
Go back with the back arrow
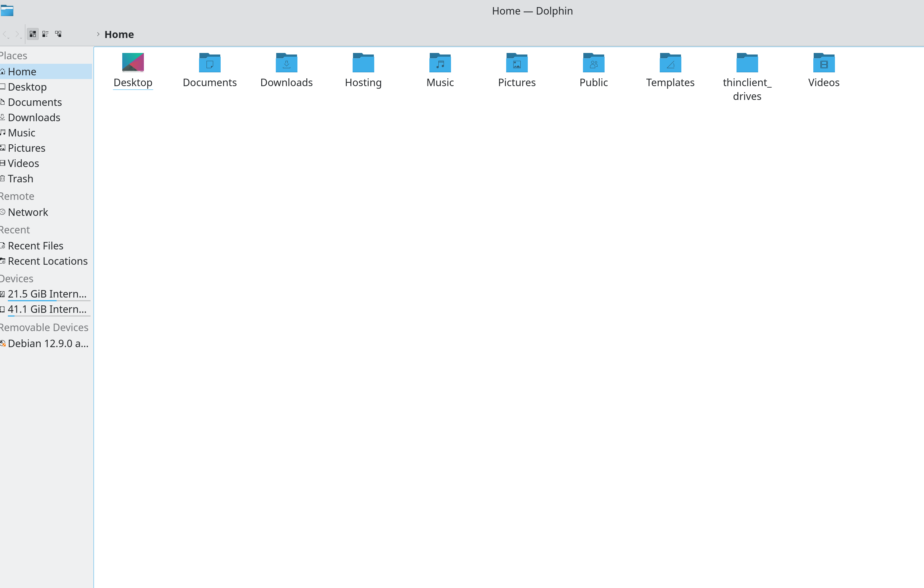click(x=5, y=35)
